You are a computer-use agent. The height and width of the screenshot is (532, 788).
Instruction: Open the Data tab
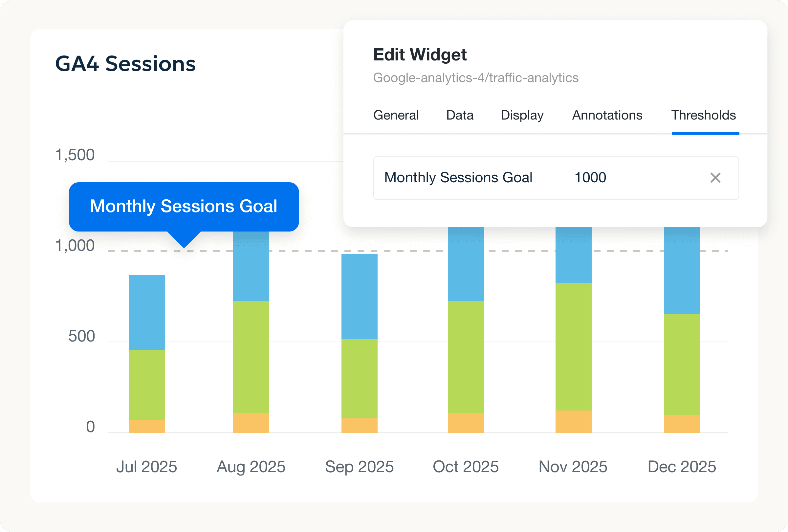459,115
